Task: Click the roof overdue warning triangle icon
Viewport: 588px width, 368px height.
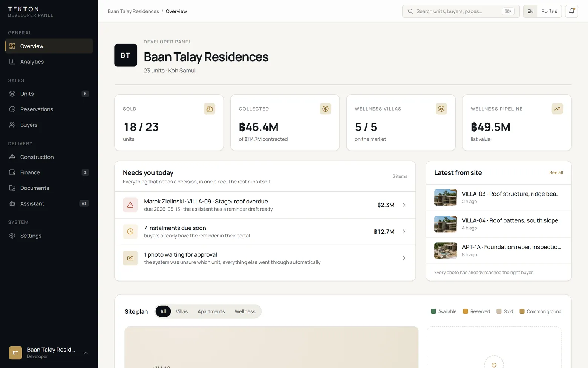Action: [130, 205]
